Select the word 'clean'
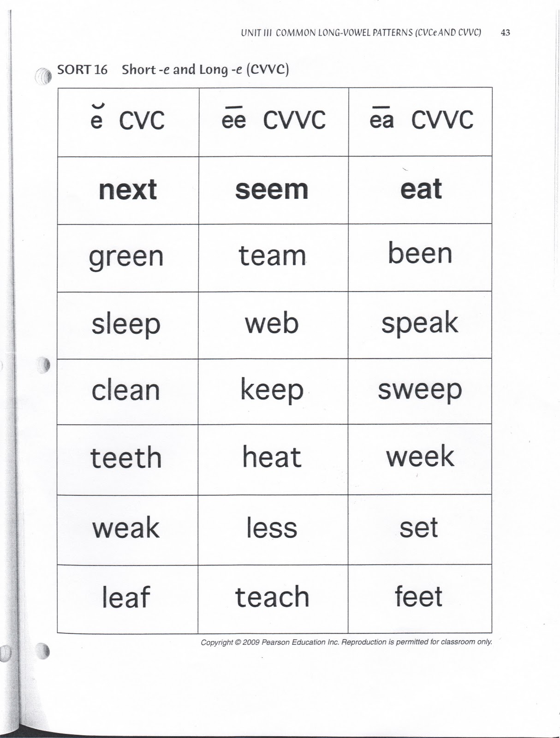560x738 pixels. tap(125, 390)
